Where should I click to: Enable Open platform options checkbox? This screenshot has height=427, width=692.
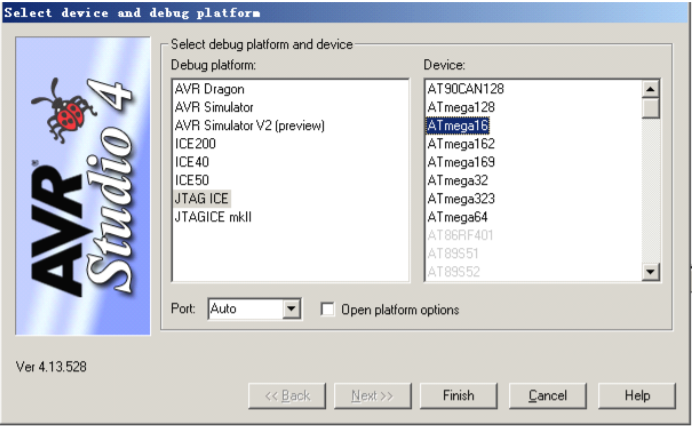(x=327, y=309)
